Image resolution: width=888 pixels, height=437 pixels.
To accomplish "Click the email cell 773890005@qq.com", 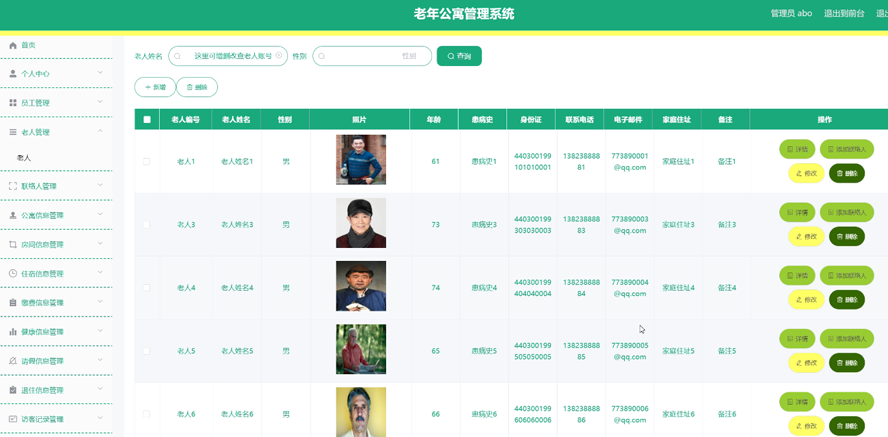I will [x=630, y=351].
